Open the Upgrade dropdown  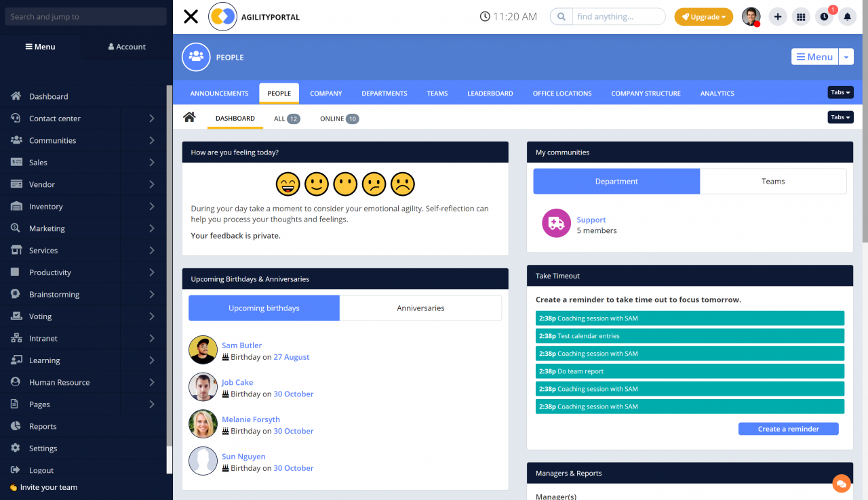click(703, 16)
